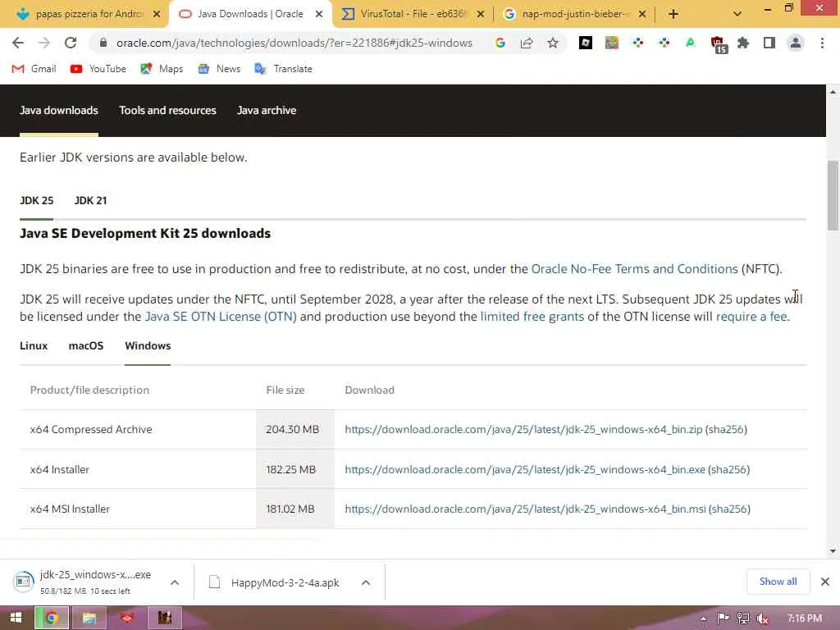The image size is (840, 630).
Task: Select the JDK 25 tab
Action: pos(36,200)
